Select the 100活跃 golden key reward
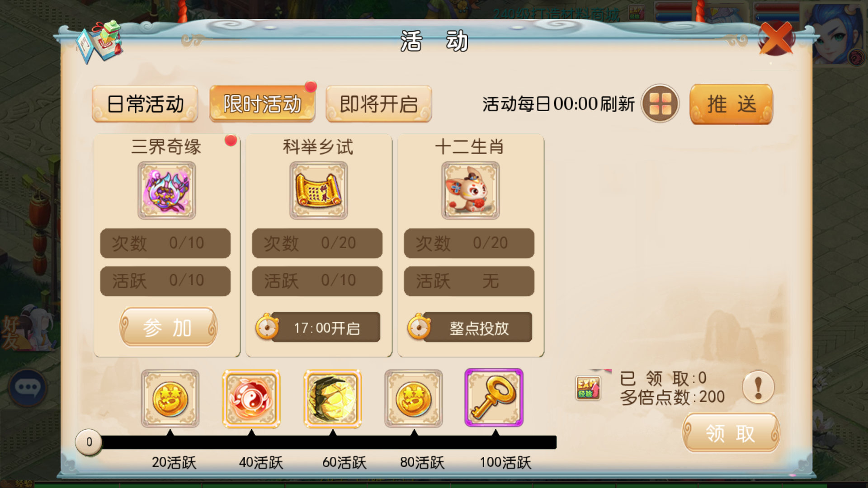Image resolution: width=868 pixels, height=488 pixels. [x=494, y=398]
